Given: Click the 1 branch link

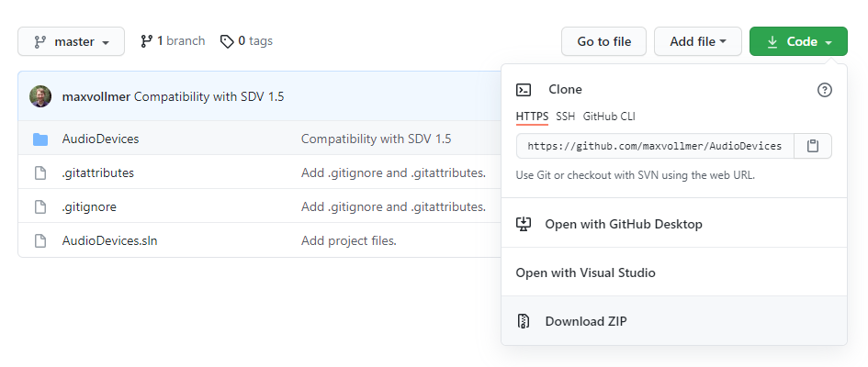Looking at the screenshot, I should coord(172,41).
